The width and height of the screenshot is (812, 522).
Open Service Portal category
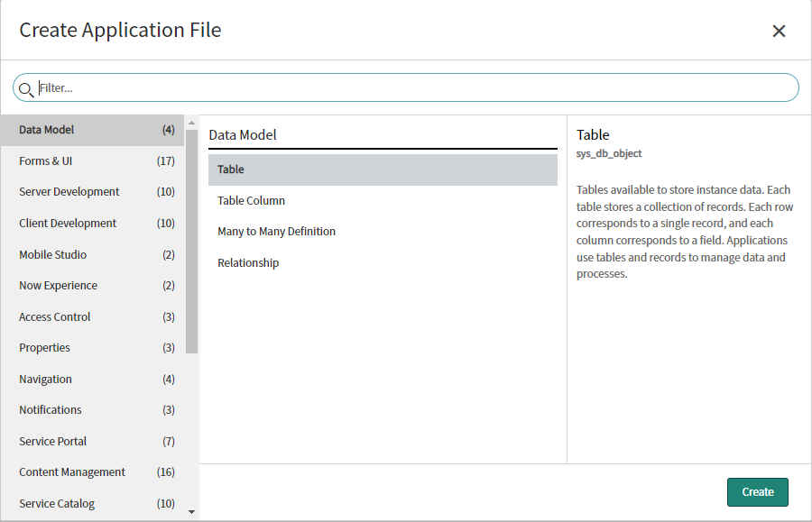[x=92, y=442]
